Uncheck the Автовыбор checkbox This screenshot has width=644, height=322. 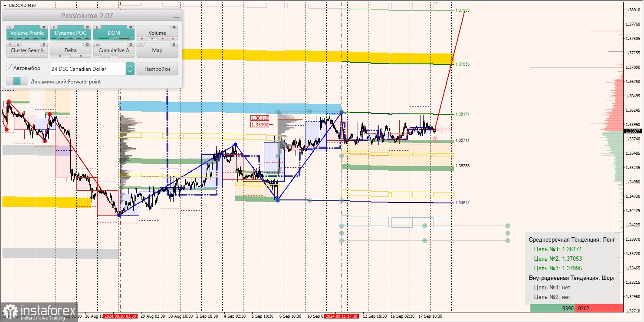[x=10, y=68]
